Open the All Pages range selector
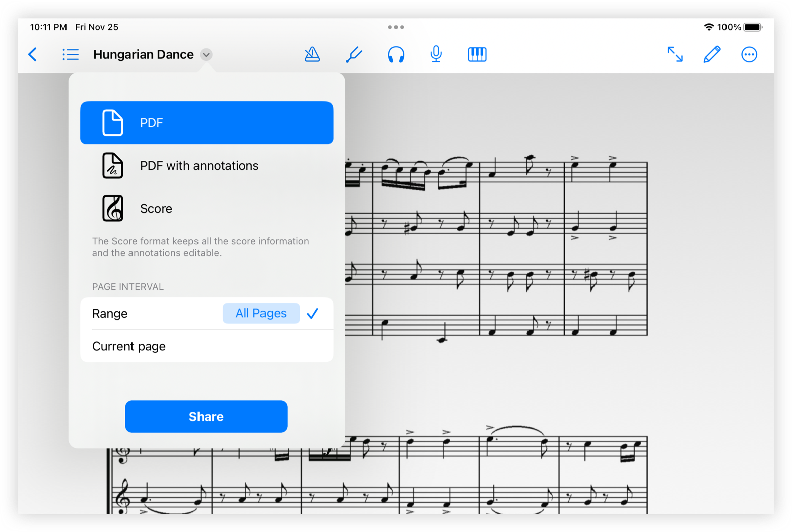792x532 pixels. [x=261, y=313]
